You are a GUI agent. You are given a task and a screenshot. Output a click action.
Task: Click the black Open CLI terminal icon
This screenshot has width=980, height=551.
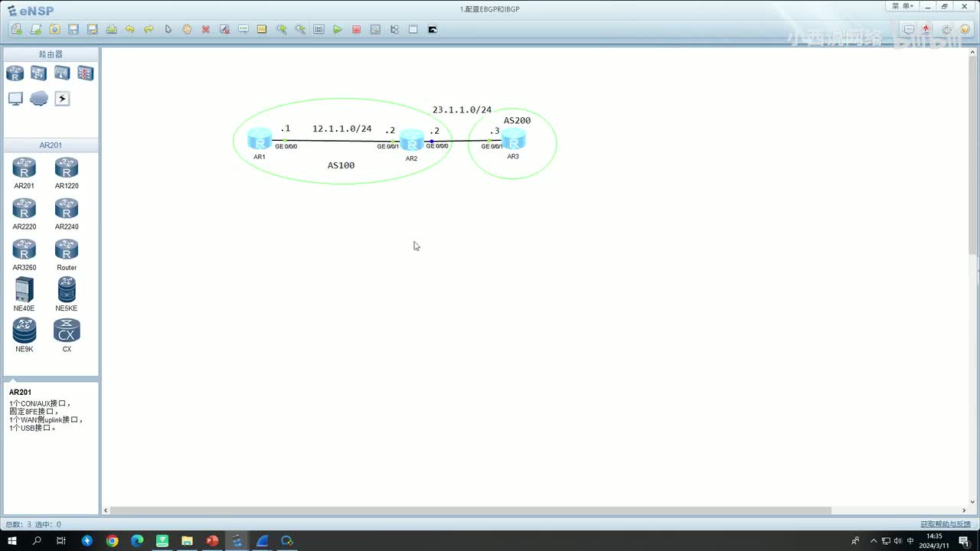(433, 29)
